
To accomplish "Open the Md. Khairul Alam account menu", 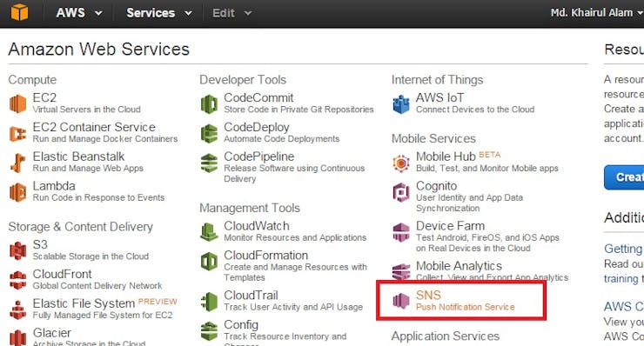I will coord(597,13).
